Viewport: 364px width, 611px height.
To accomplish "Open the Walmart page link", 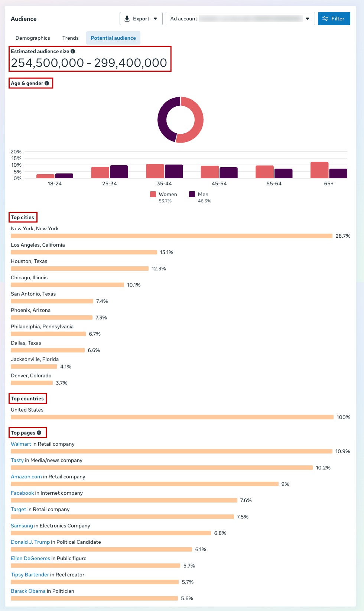I will (x=21, y=444).
